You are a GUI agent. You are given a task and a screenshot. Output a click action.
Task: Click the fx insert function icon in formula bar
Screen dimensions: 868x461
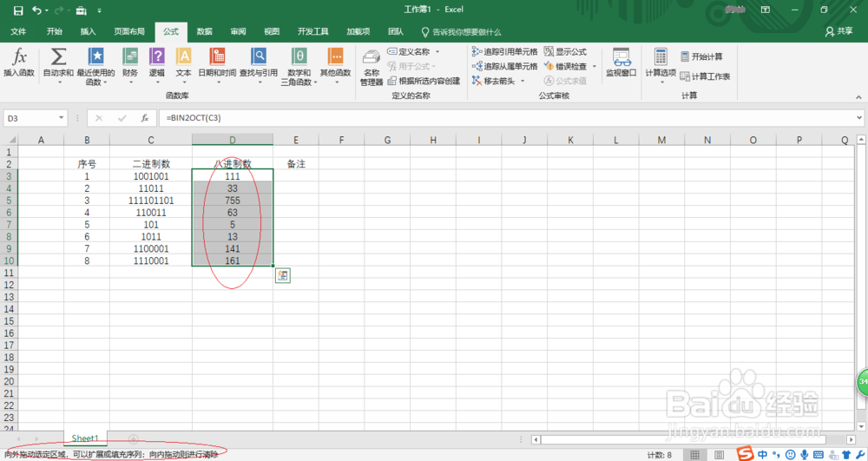click(x=144, y=118)
